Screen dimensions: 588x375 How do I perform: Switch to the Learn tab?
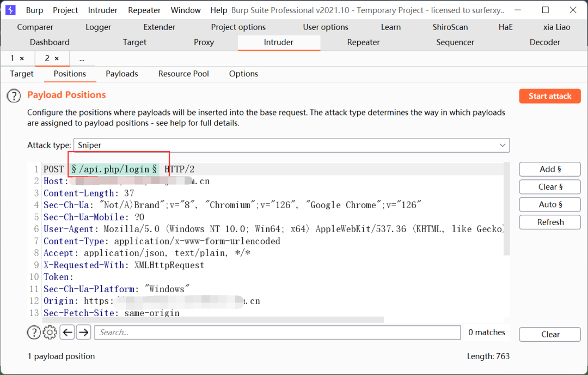391,27
